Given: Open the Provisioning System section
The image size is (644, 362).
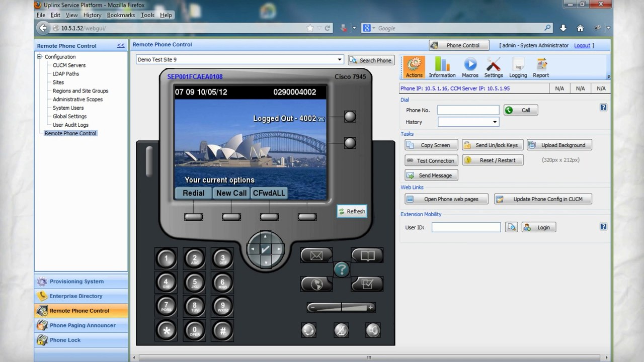Looking at the screenshot, I should 81,282.
